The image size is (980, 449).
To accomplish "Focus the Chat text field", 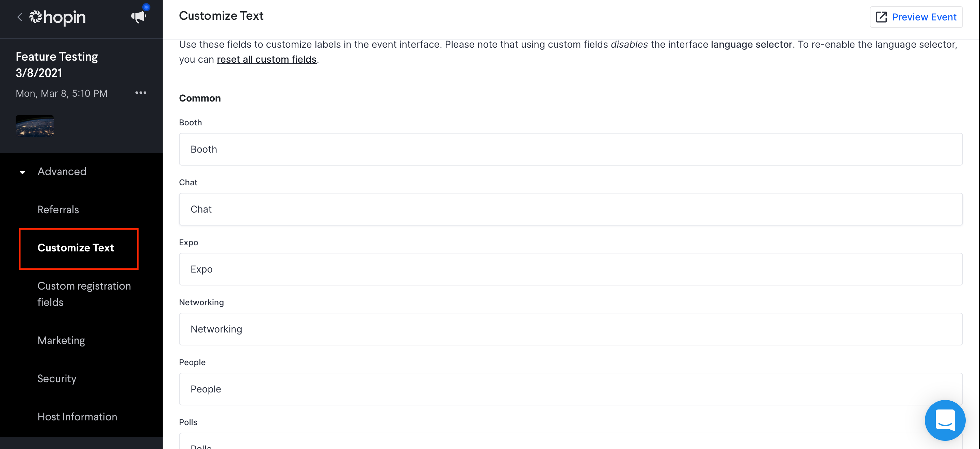I will 571,209.
